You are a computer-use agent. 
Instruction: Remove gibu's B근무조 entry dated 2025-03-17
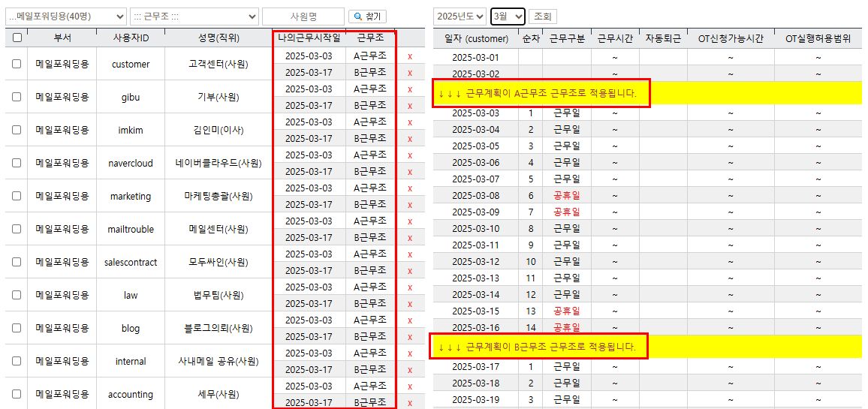pos(409,106)
